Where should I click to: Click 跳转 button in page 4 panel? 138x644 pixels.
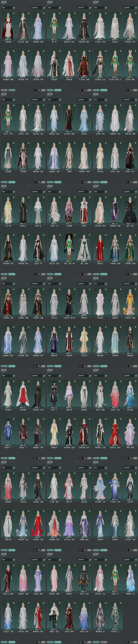[43, 182]
